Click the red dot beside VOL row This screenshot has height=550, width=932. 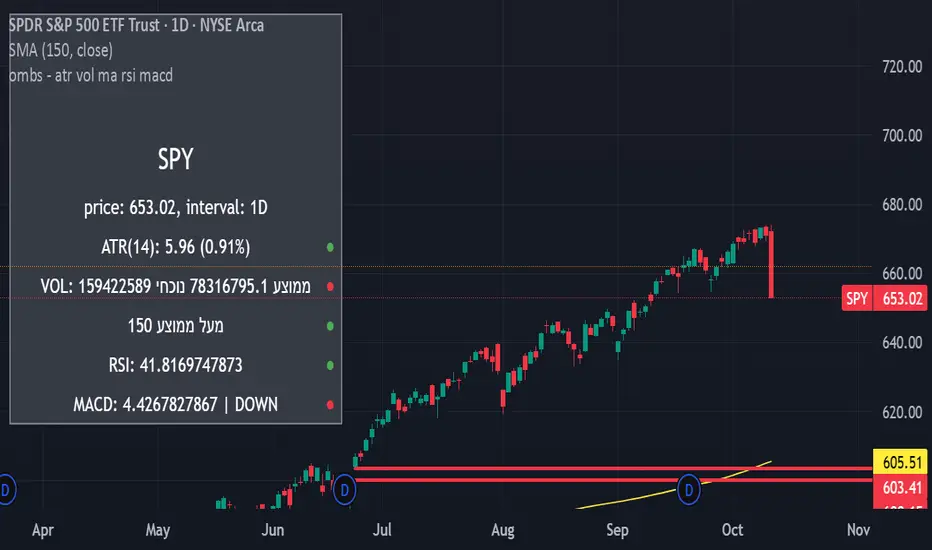[x=330, y=286]
